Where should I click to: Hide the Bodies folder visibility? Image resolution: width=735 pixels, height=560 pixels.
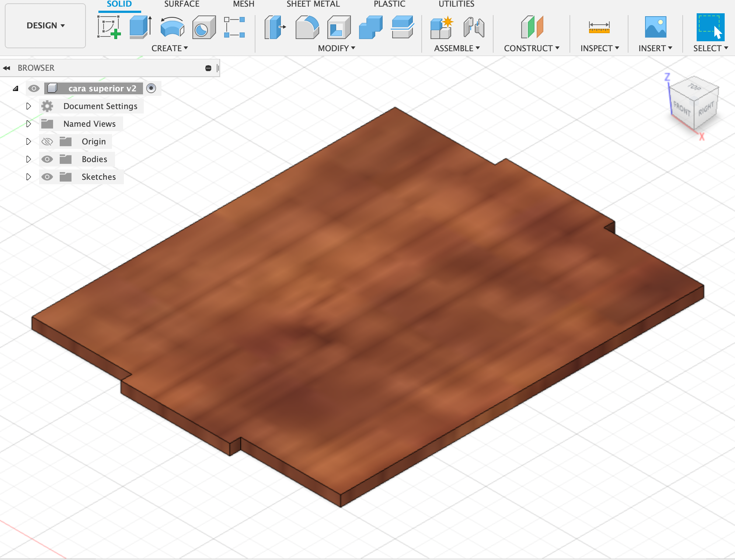pos(47,159)
